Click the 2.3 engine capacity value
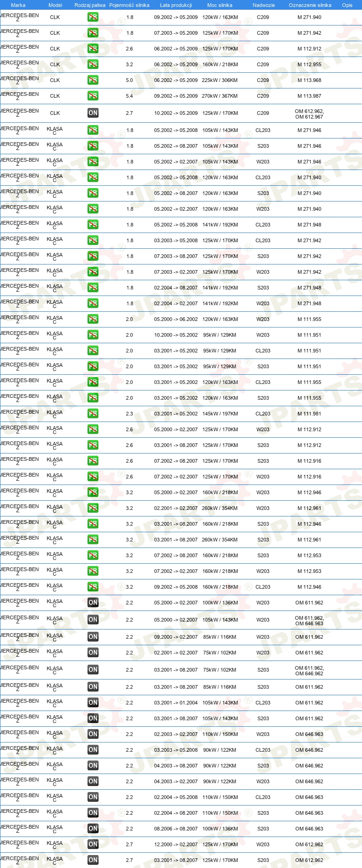 (x=129, y=414)
